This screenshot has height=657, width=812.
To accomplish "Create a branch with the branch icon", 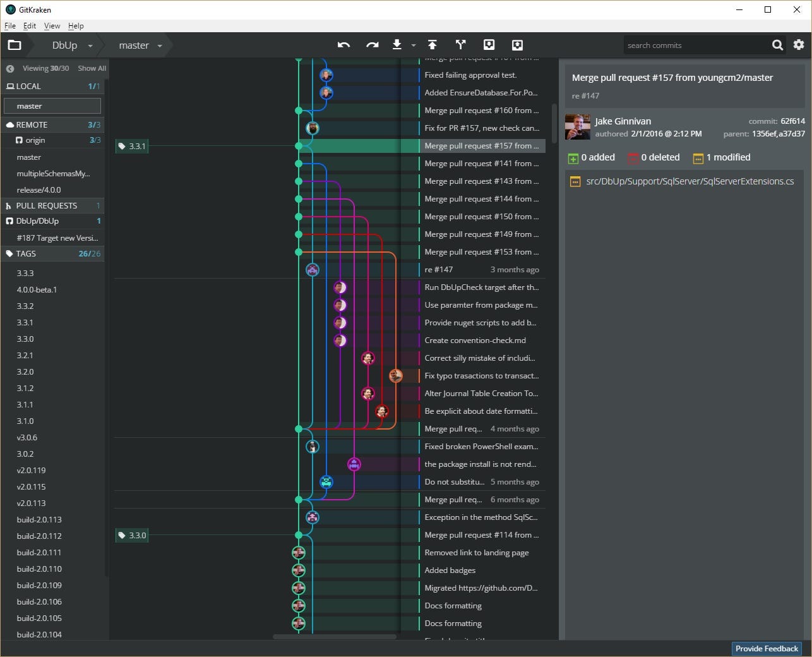I will click(x=460, y=45).
